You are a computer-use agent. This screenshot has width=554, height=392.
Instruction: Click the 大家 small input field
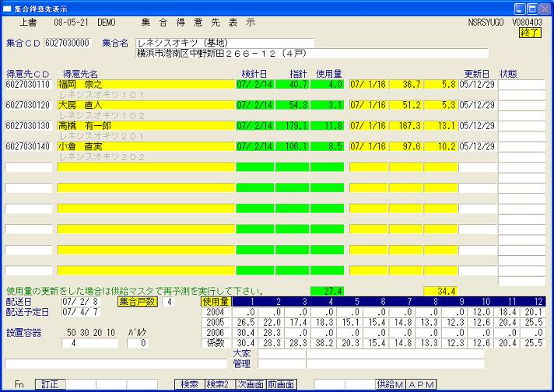click(x=282, y=354)
